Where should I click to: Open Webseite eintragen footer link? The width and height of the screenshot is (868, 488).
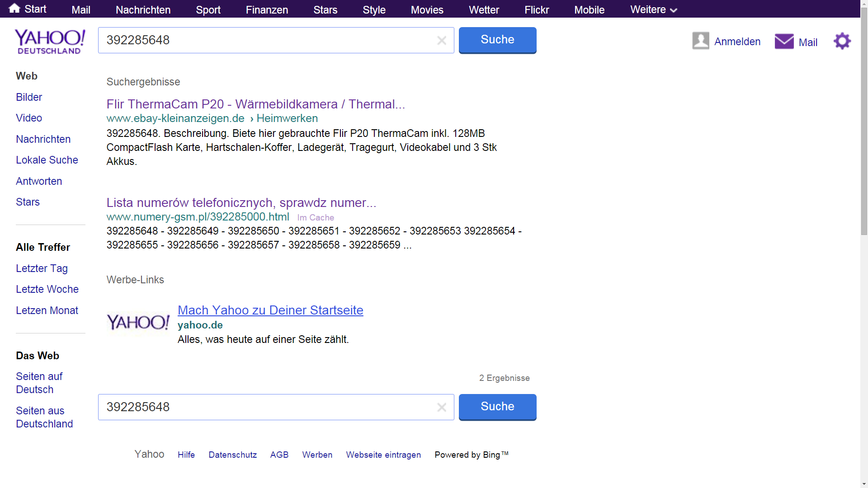pos(383,455)
